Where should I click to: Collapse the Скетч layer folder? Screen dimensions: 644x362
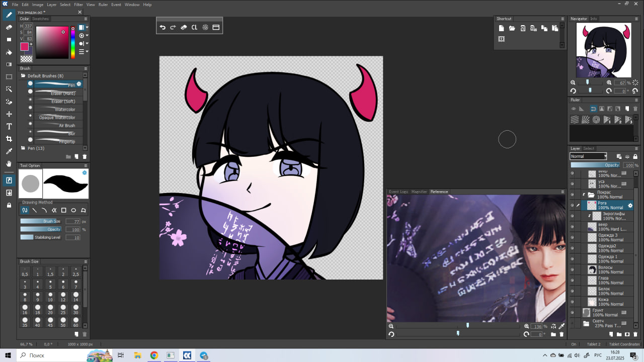(x=586, y=324)
